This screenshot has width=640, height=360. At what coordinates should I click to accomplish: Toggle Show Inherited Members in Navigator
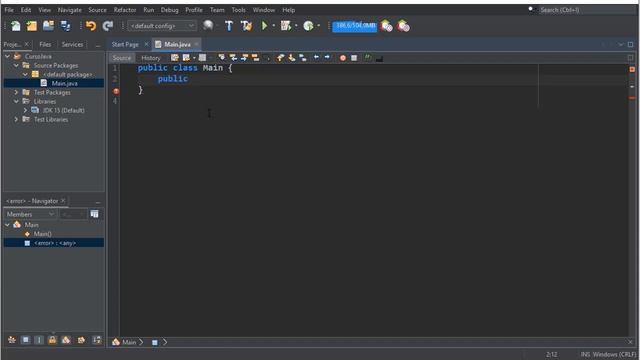coord(12,340)
